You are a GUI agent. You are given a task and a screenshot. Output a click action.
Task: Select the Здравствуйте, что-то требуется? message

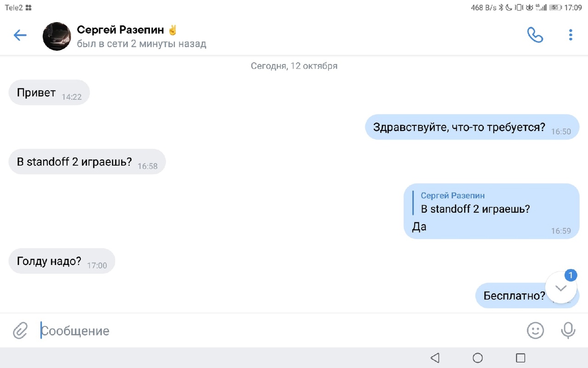[x=472, y=127]
